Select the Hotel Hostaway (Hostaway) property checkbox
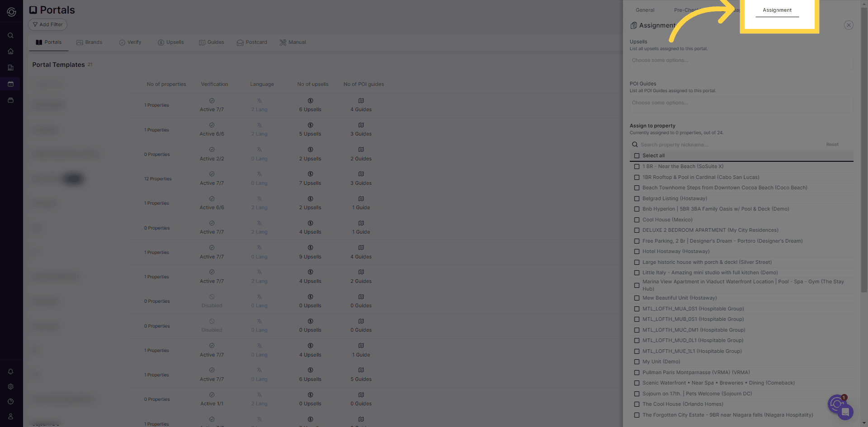Screen dimensions: 868x427 pyautogui.click(x=637, y=251)
